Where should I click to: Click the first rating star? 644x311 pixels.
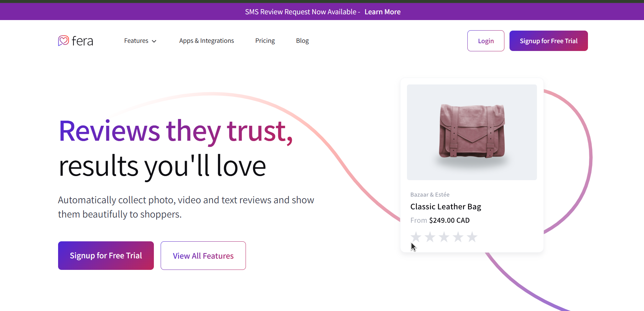(416, 237)
